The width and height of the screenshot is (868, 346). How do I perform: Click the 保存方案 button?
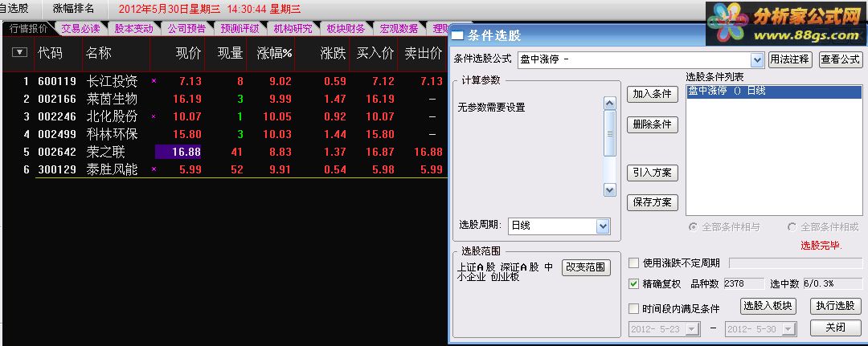tap(653, 202)
